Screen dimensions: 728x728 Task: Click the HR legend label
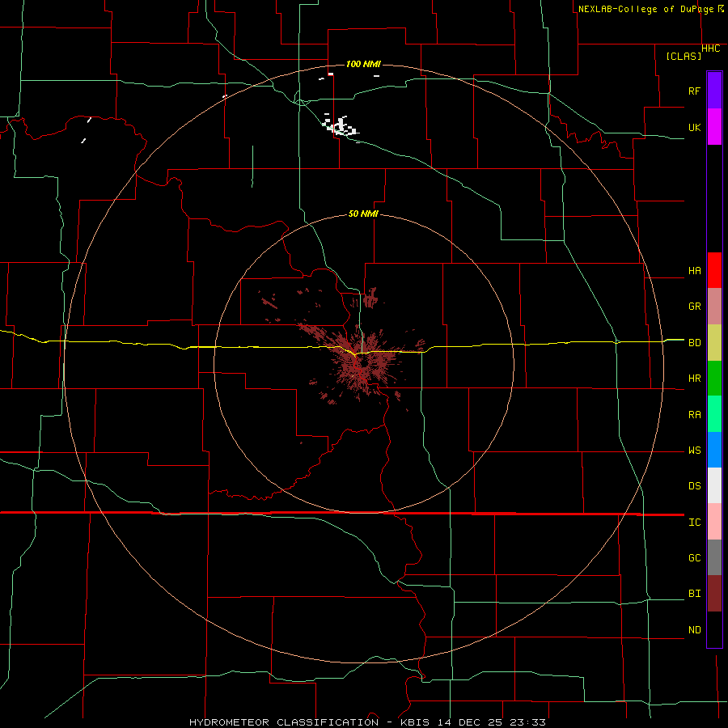[694, 379]
